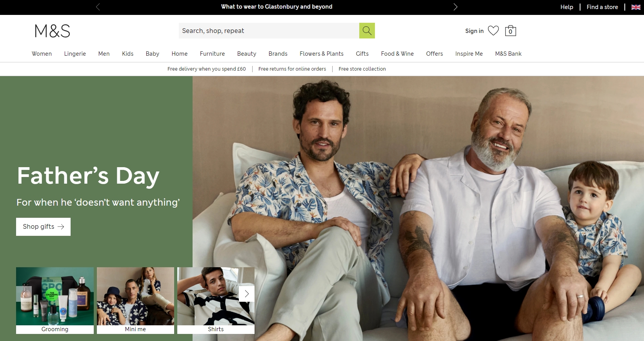Click Sign in link

pos(474,31)
